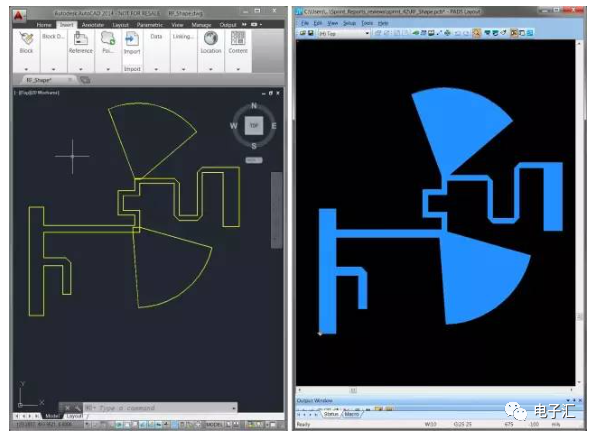Open the command history dropdown arrow
Screen dimensions: 594x437
tap(233, 408)
